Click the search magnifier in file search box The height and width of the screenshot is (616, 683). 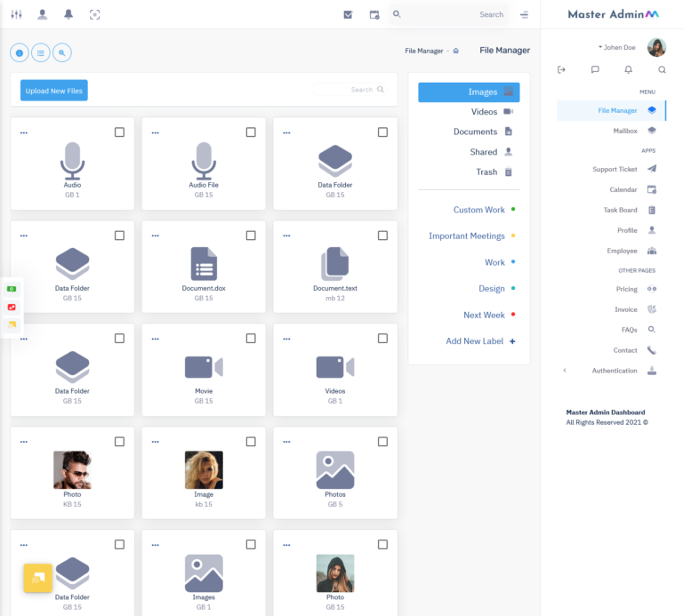tap(381, 89)
